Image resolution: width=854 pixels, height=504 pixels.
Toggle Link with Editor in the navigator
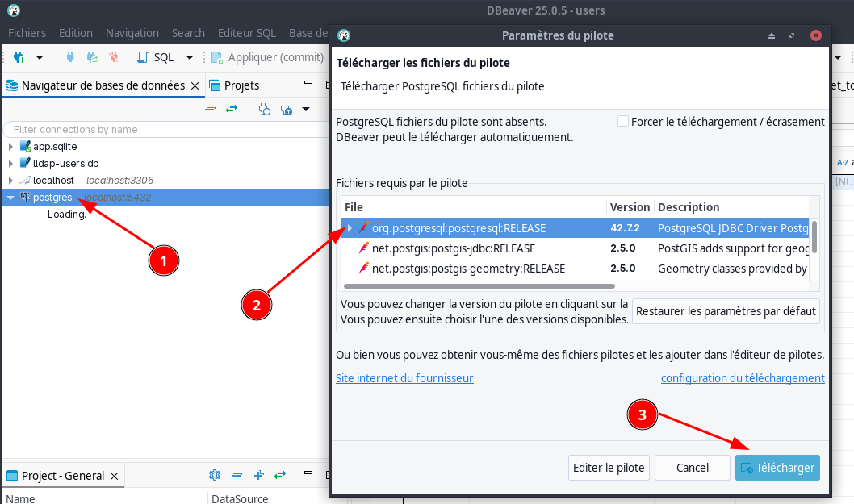pyautogui.click(x=232, y=110)
